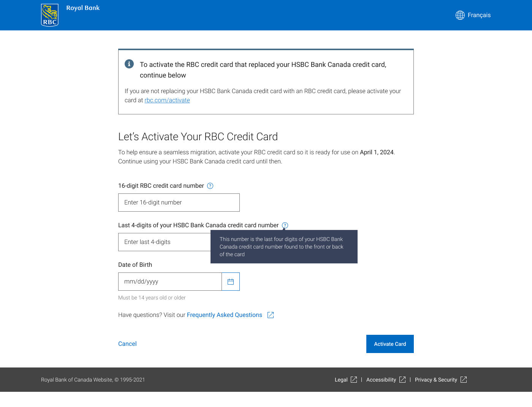Click the globe language icon

(460, 15)
